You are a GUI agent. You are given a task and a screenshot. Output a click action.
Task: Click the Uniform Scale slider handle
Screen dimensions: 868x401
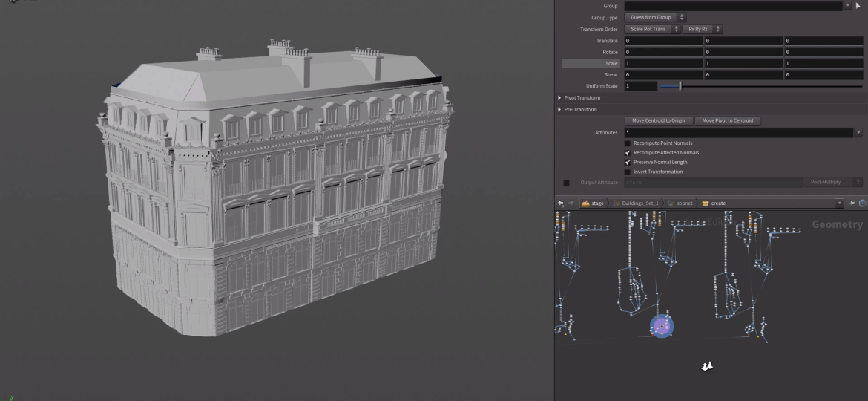(680, 86)
